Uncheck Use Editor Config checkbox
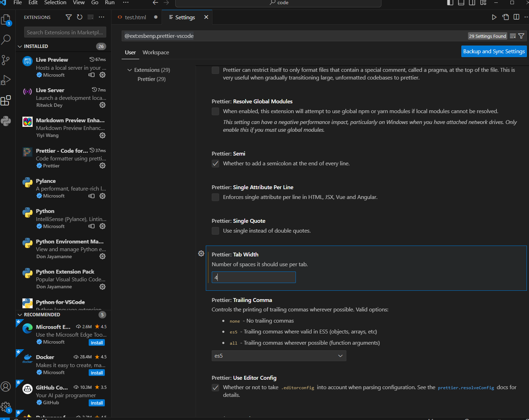 [x=216, y=387]
